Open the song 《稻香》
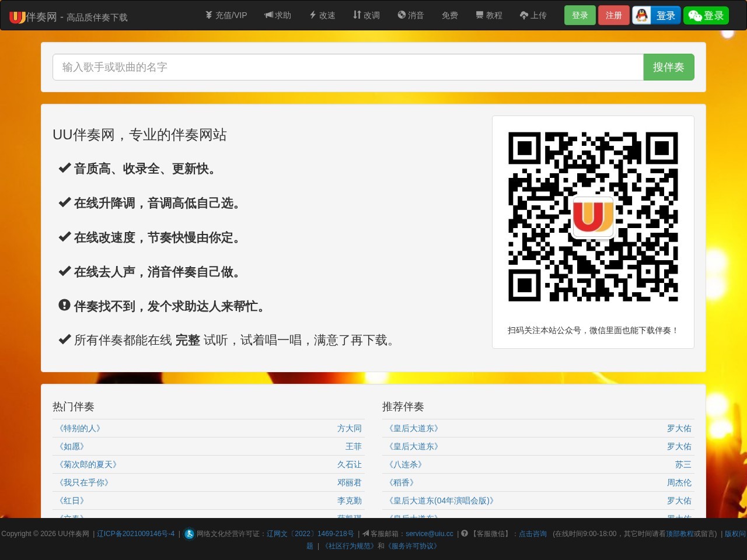This screenshot has width=747, height=560. pos(402,482)
